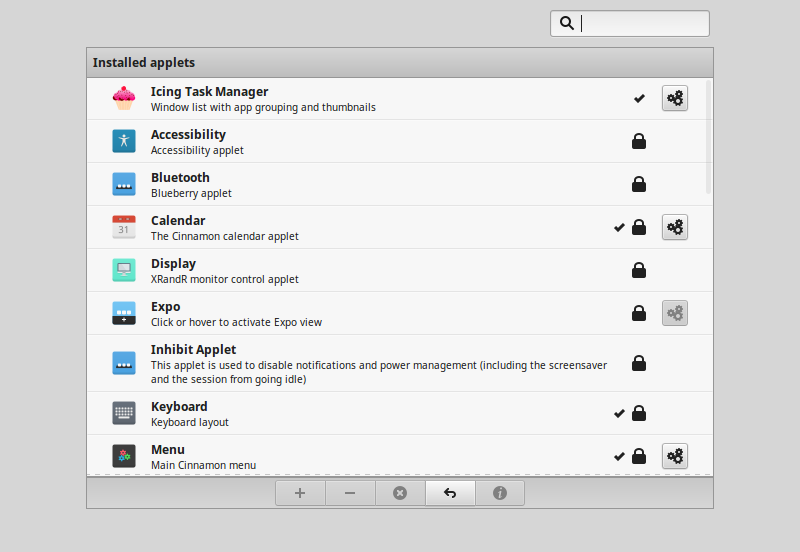Select the Keyboard applet title

tap(179, 407)
